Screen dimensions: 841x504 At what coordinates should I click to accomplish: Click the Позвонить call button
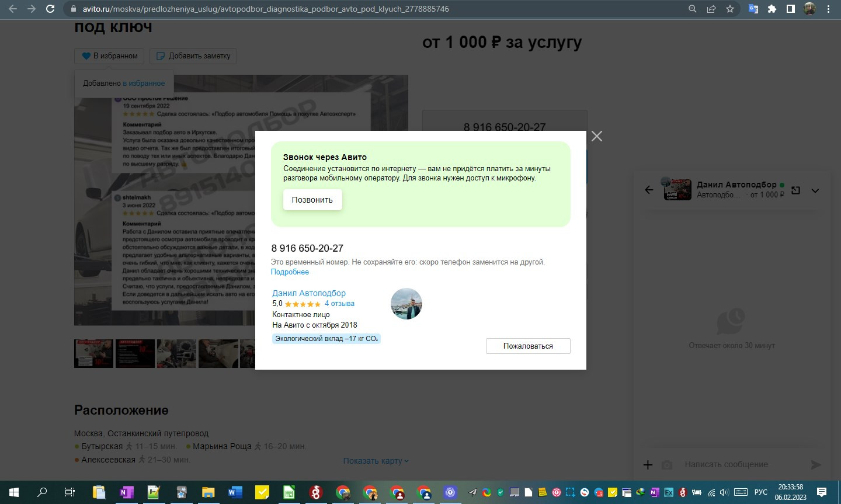(312, 200)
